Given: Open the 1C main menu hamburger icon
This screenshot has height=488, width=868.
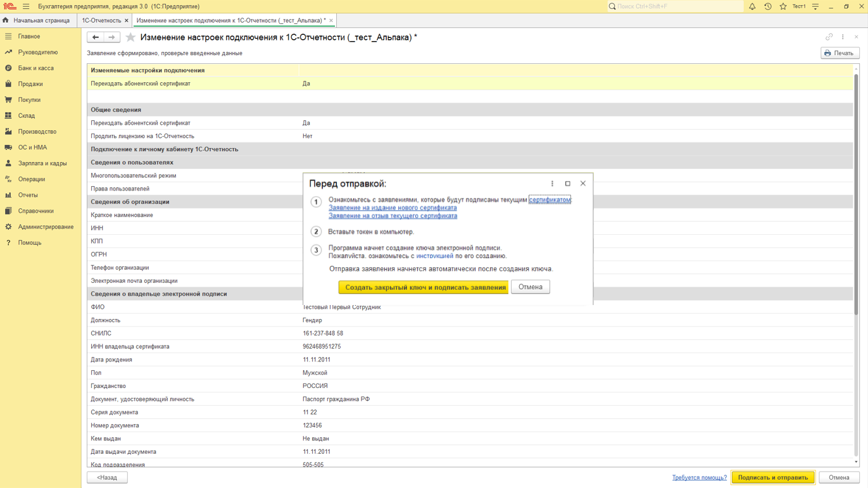Looking at the screenshot, I should pos(26,6).
